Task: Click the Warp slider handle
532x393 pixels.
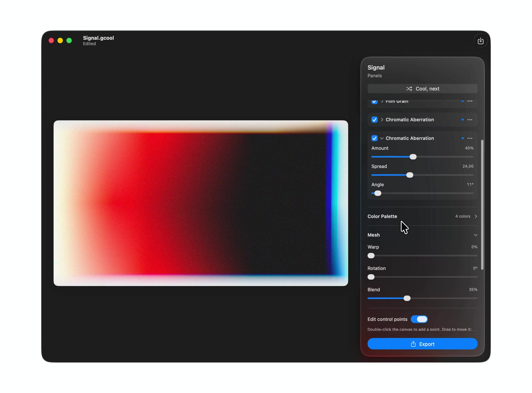Action: coord(371,256)
